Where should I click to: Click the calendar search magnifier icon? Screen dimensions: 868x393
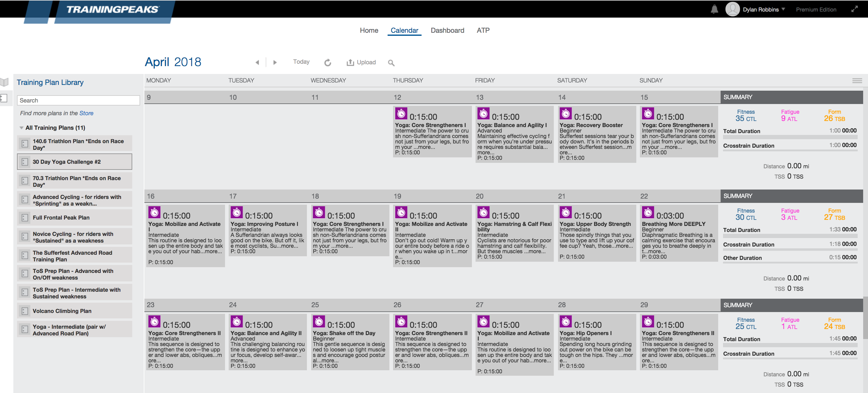[x=391, y=63]
